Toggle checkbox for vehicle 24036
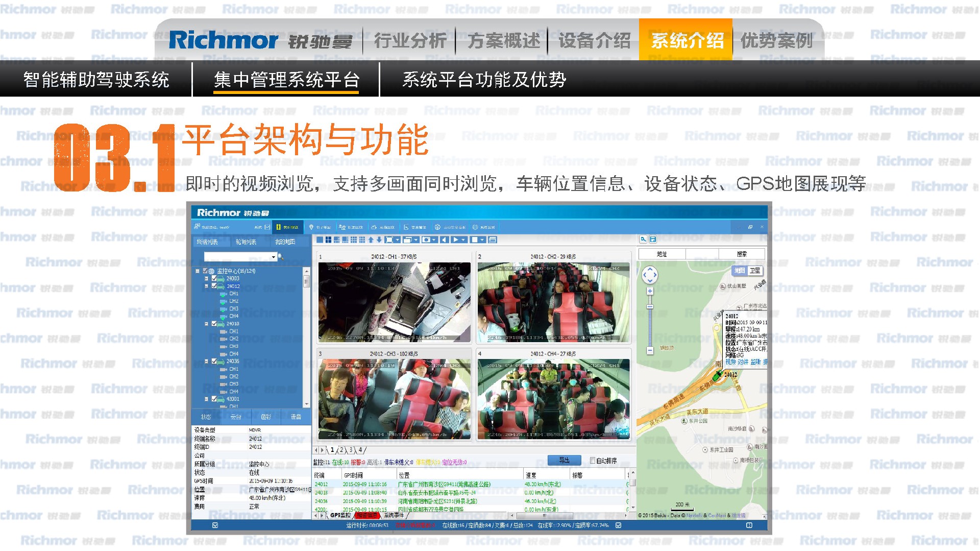Image resolution: width=980 pixels, height=551 pixels. click(x=214, y=361)
